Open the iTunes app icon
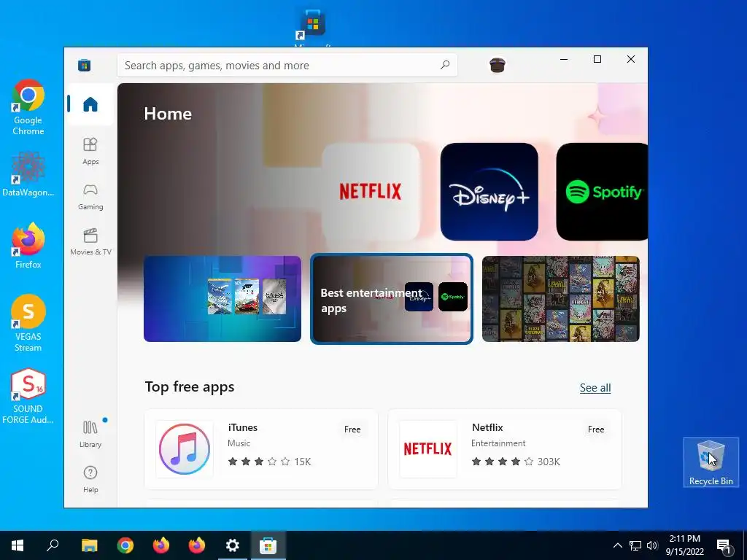This screenshot has width=747, height=560. click(185, 449)
